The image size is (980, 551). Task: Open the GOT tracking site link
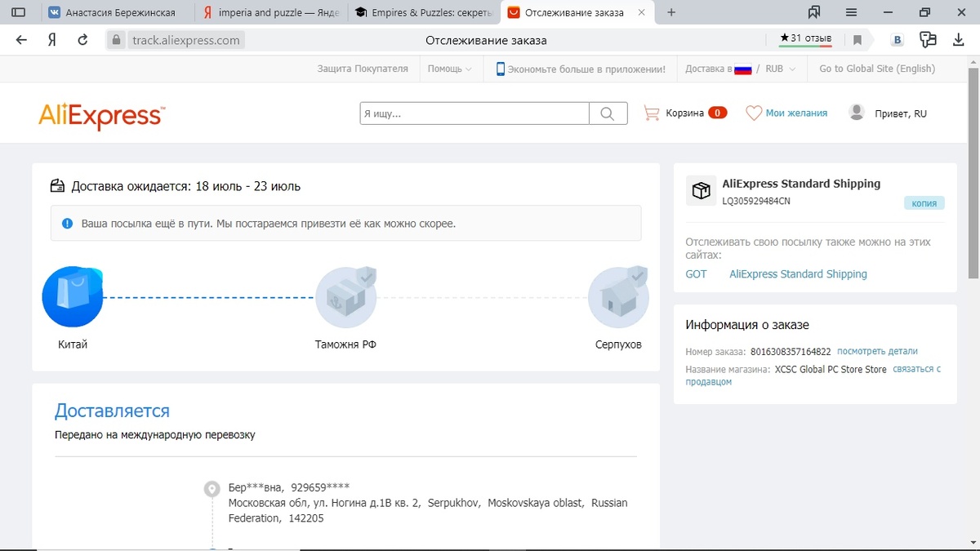[x=697, y=274]
